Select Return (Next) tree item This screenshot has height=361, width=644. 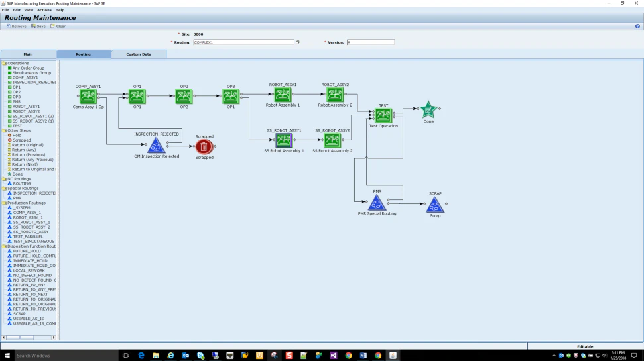tap(25, 164)
